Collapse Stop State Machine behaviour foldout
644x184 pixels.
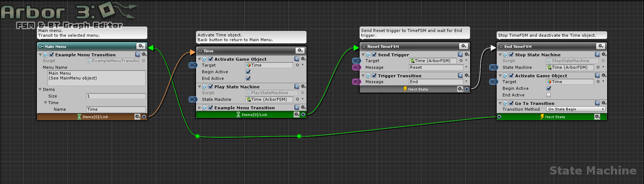(x=500, y=55)
